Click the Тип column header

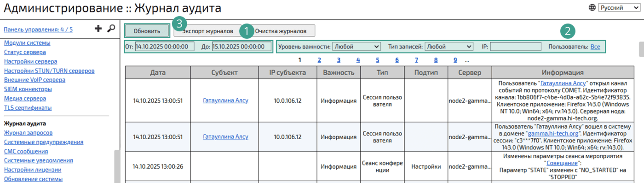tap(382, 72)
